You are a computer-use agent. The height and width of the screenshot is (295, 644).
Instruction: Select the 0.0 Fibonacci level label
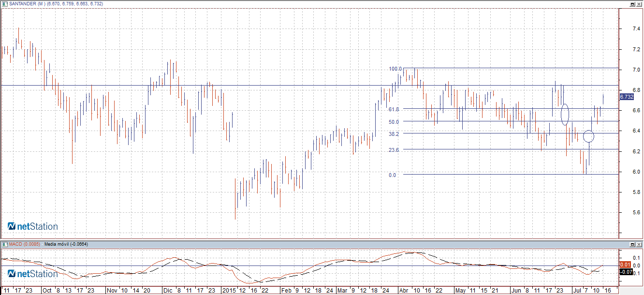tap(392, 175)
